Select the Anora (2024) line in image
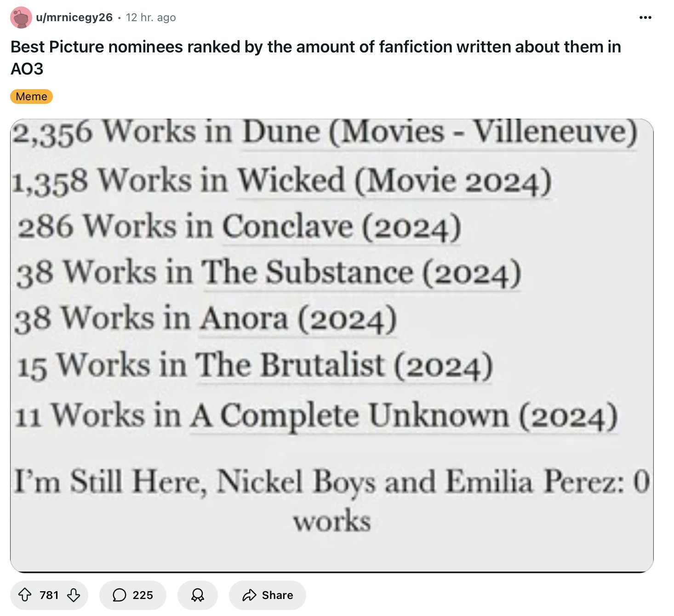The image size is (674, 616). 206,319
